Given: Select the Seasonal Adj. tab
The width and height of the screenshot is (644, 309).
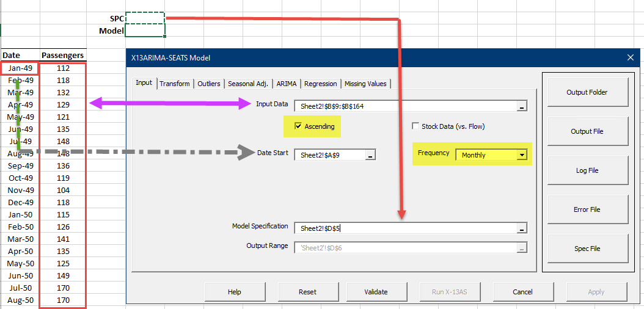Looking at the screenshot, I should tap(248, 84).
